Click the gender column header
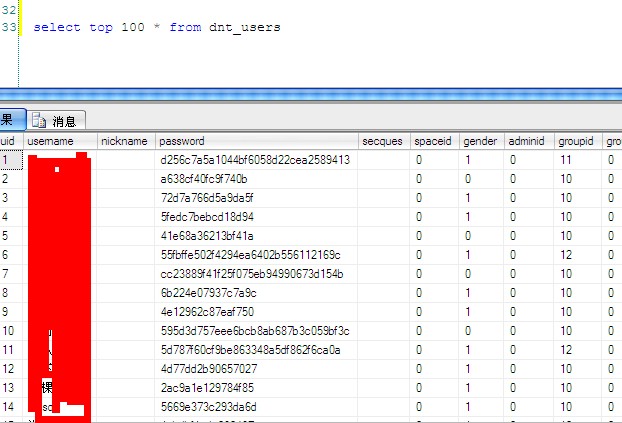Image resolution: width=622 pixels, height=423 pixels. coord(482,141)
